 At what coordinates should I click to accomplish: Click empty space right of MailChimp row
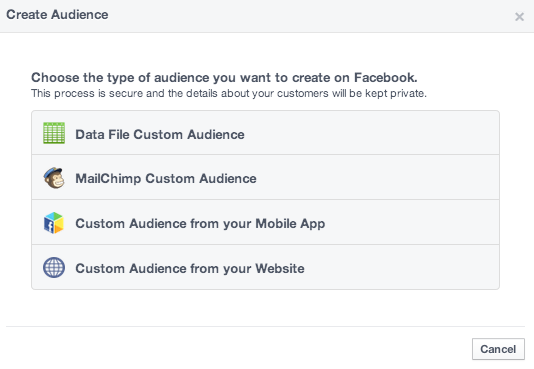(377, 177)
